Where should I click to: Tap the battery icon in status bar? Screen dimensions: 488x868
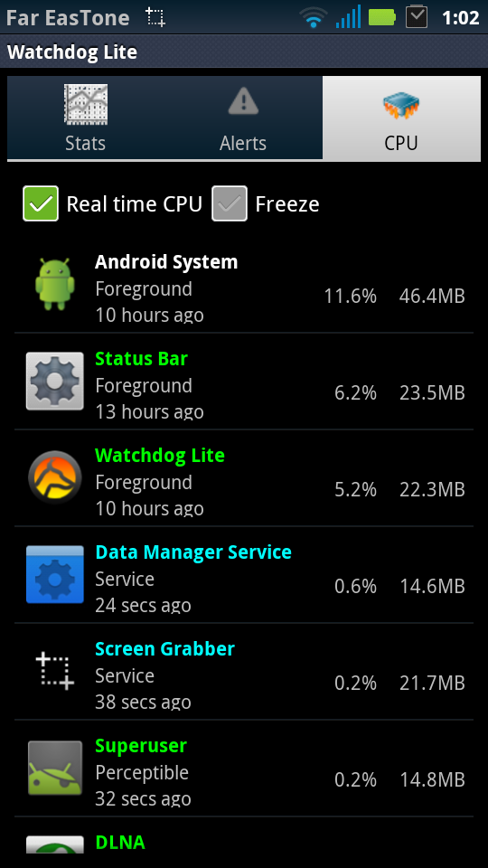(x=382, y=17)
